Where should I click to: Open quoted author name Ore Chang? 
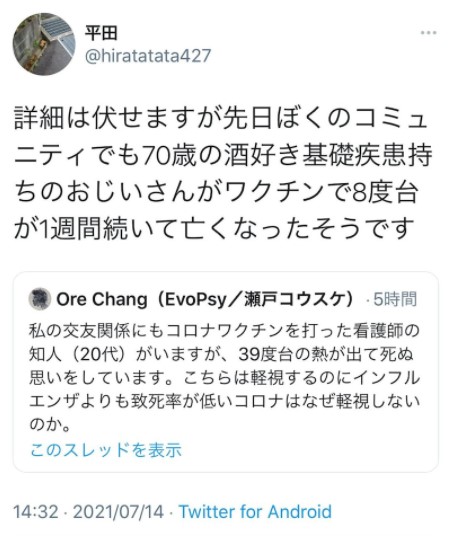102,299
